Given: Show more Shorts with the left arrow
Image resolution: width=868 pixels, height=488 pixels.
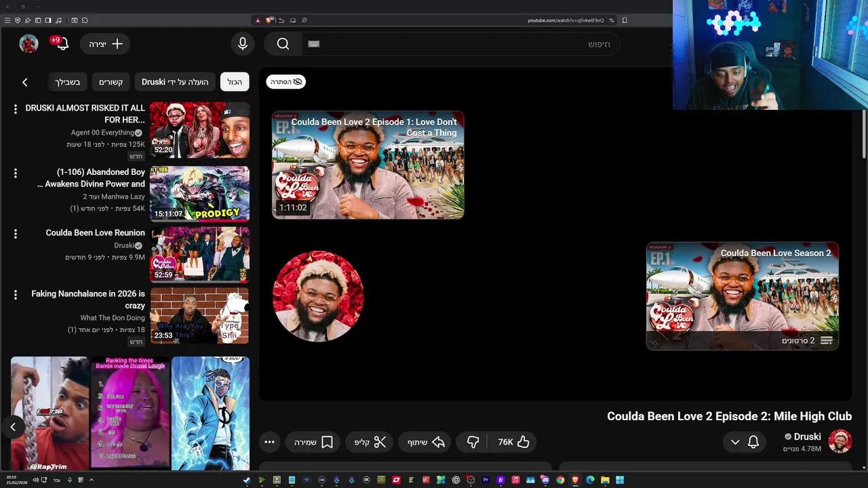Looking at the screenshot, I should click(13, 427).
